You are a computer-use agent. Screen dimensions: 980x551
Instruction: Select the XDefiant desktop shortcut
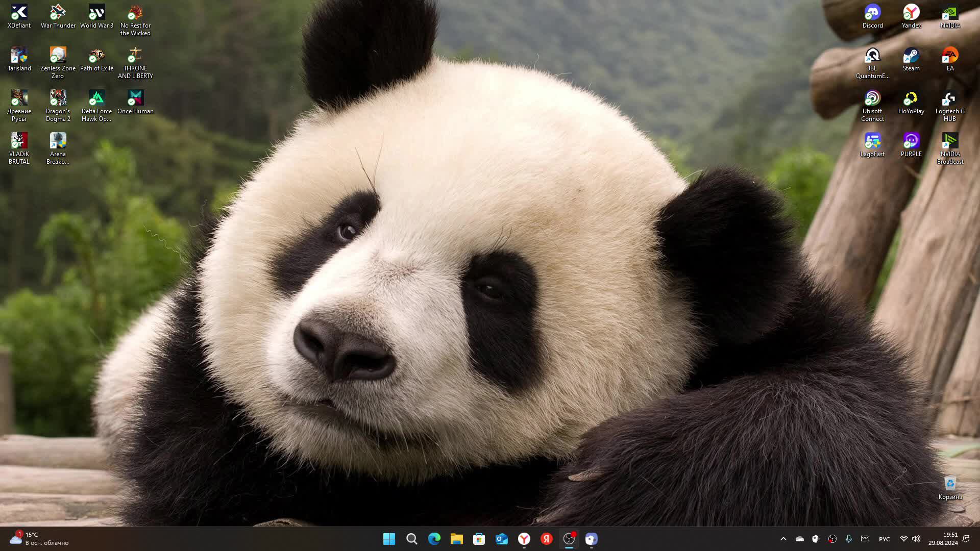pyautogui.click(x=19, y=15)
